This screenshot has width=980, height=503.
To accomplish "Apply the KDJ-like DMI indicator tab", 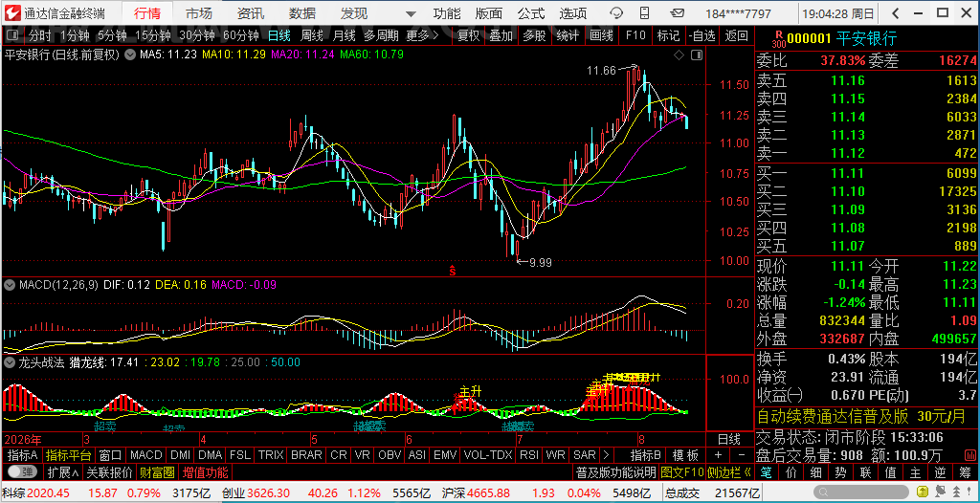I will pos(180,455).
